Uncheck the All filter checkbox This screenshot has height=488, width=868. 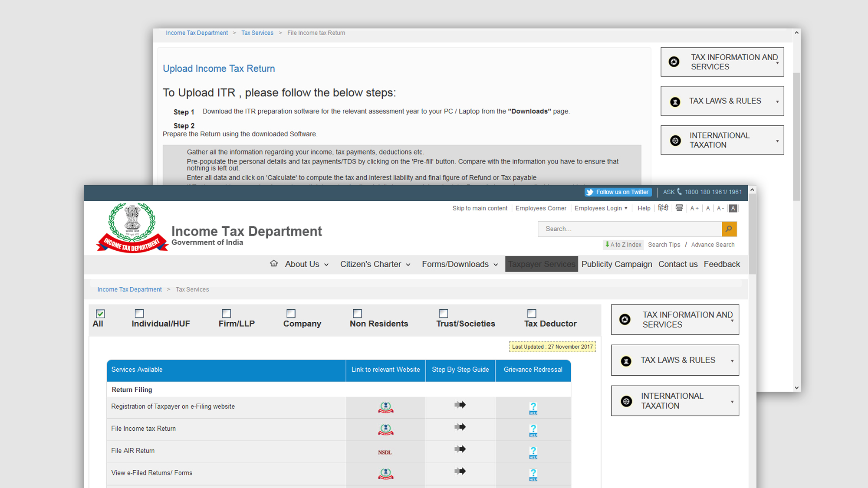point(100,314)
